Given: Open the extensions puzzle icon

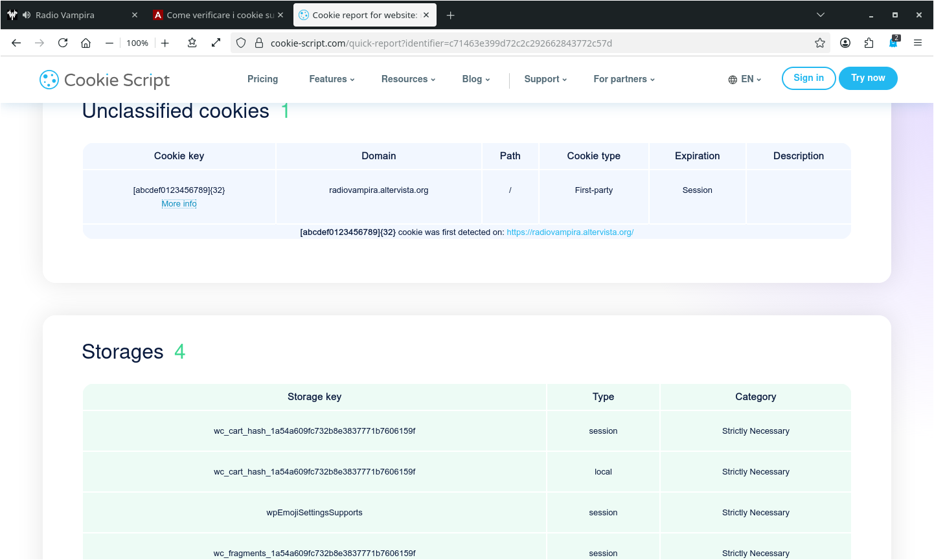Looking at the screenshot, I should tap(869, 43).
